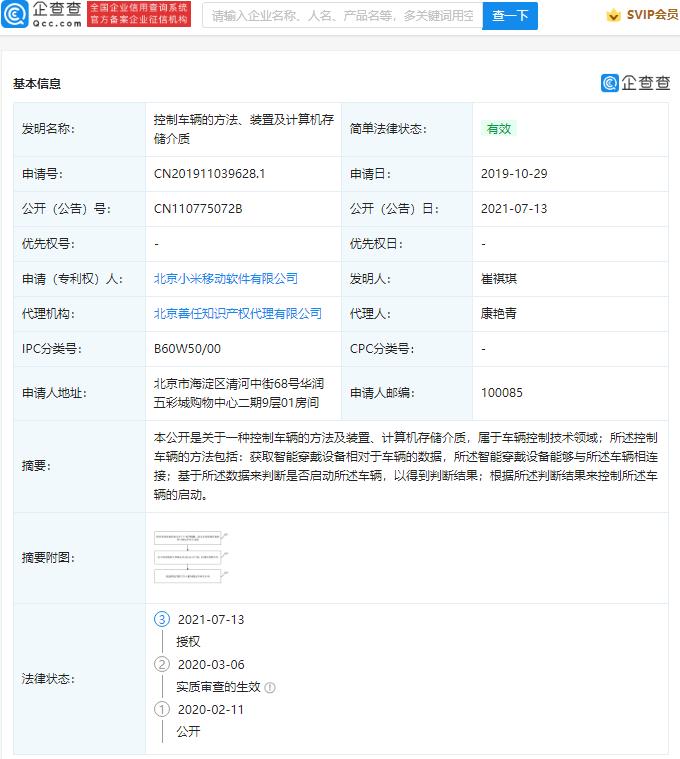The image size is (680, 759).
Task: Select inventor name 崔祺琪
Action: click(x=499, y=279)
